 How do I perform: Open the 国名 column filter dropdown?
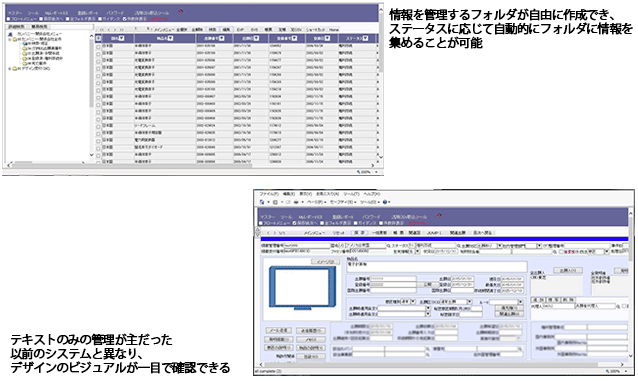(x=121, y=39)
